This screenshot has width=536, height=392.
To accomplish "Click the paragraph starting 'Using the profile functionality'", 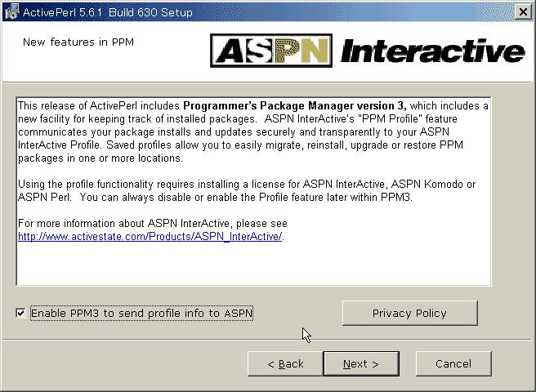I will click(247, 191).
